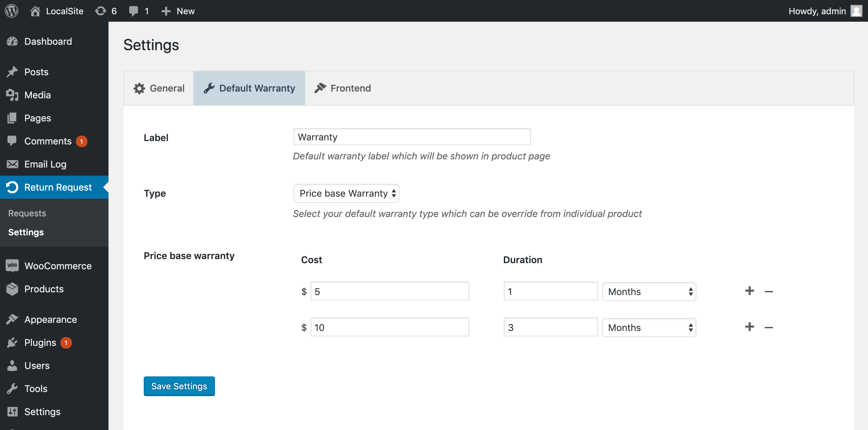Viewport: 868px width, 430px height.
Task: Switch to the Frontend tab
Action: pos(343,88)
